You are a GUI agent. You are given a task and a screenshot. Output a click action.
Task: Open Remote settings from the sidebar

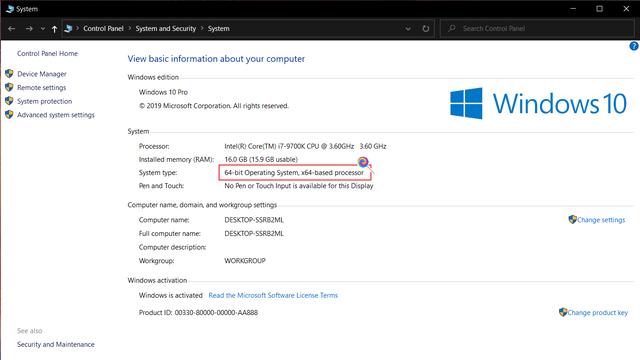(41, 87)
